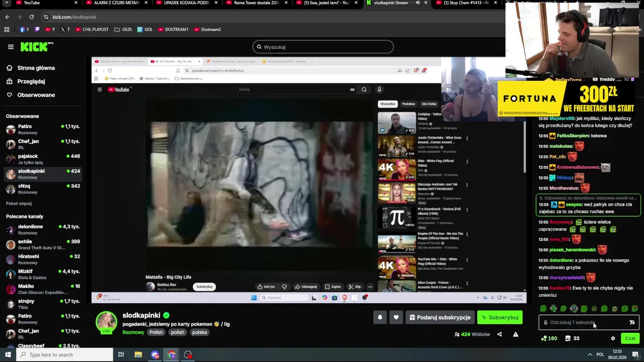Open Obserwowane in the sidebar
The image size is (644, 362).
point(36,95)
